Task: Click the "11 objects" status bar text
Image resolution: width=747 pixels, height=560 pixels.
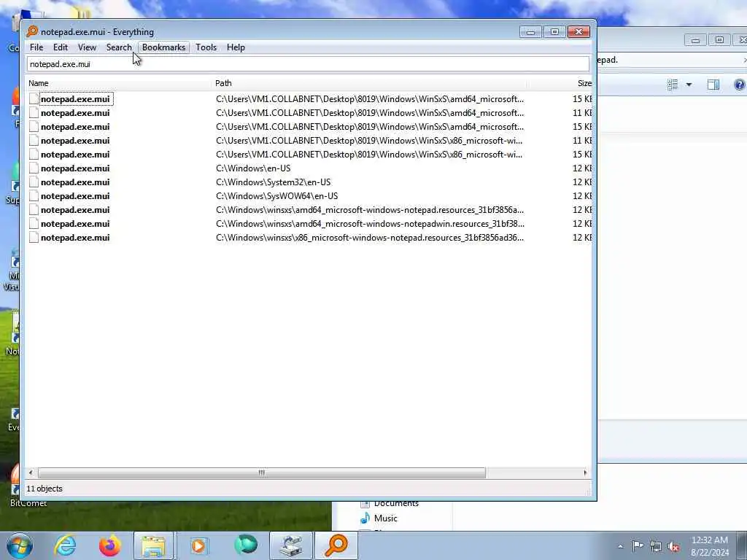Action: [x=44, y=489]
